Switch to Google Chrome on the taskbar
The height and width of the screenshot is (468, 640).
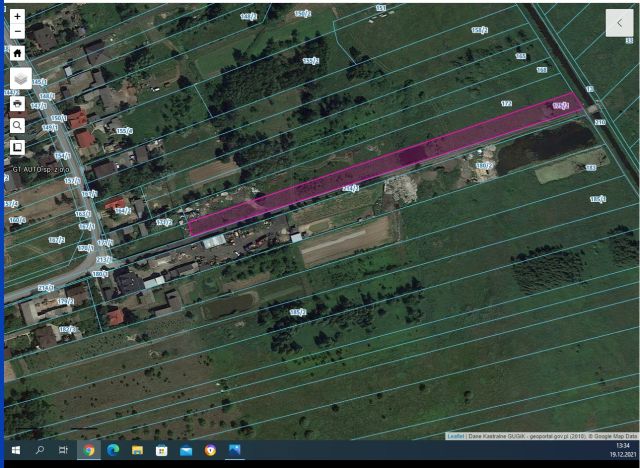(x=89, y=450)
